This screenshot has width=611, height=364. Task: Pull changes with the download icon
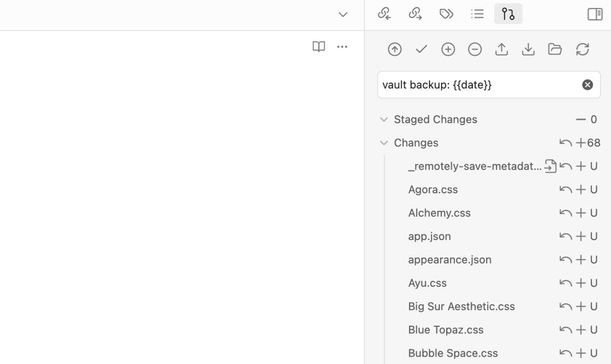click(528, 49)
